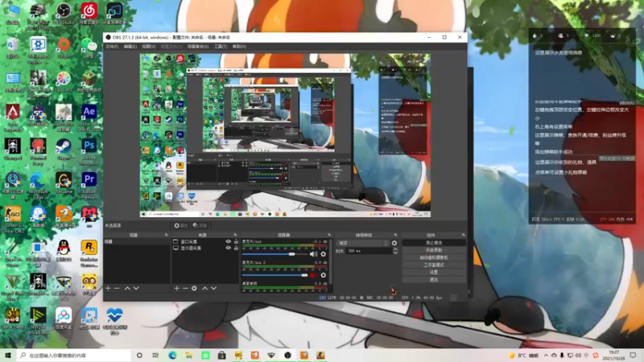
Task: Open Adobe After Effects desktop shortcut
Action: pos(89,117)
